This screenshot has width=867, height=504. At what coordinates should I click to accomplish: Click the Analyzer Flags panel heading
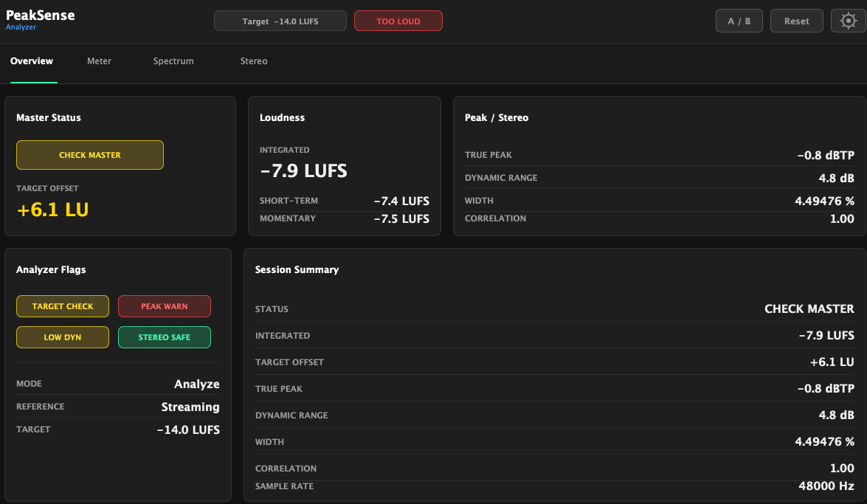51,270
